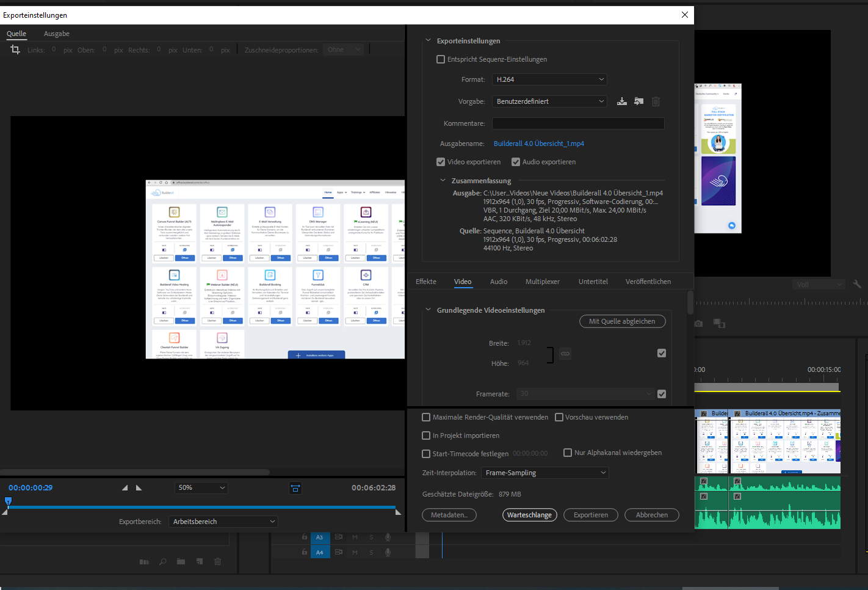Viewport: 868px width, 590px height.
Task: Click the comparison view icon in monitor
Action: pos(719,323)
